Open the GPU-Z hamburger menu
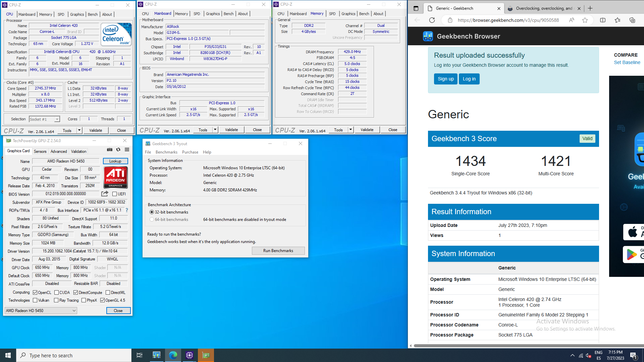Screen dimensions: 644x362 tap(127, 150)
